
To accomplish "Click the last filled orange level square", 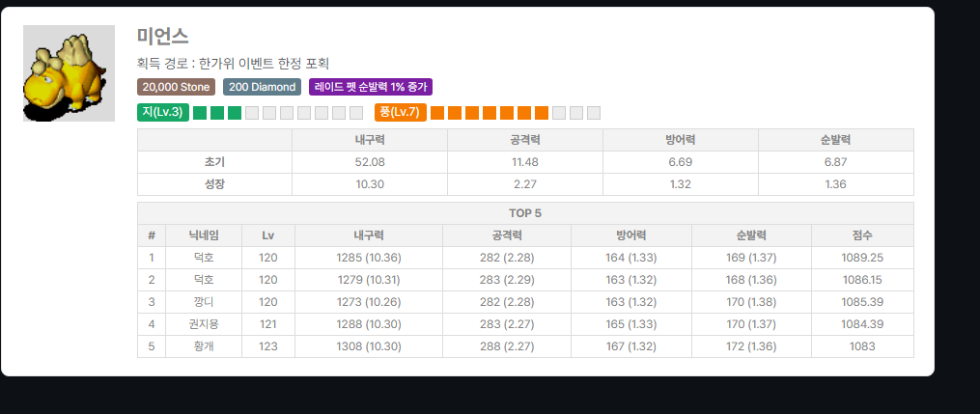I will click(x=542, y=113).
